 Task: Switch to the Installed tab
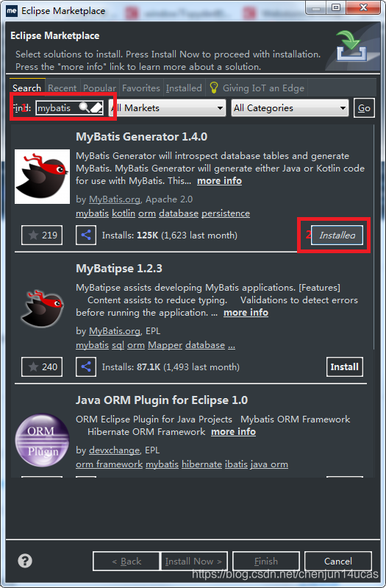click(x=184, y=88)
